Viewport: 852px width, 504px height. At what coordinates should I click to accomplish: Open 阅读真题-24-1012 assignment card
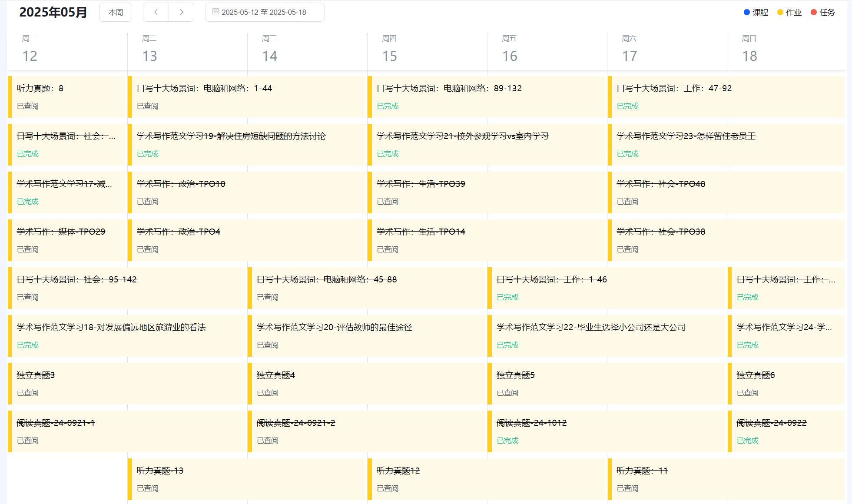531,423
